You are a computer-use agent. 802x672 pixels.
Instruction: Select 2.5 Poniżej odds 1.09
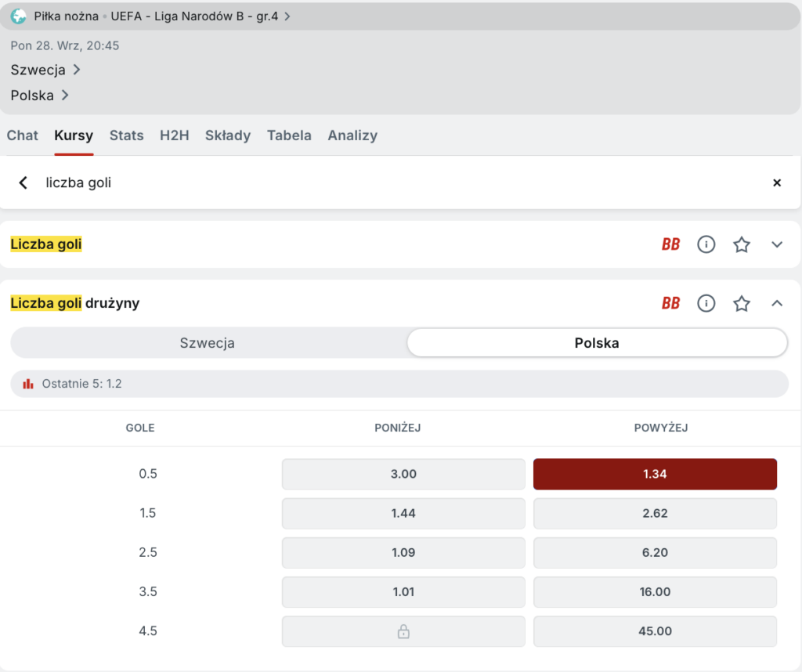point(403,553)
